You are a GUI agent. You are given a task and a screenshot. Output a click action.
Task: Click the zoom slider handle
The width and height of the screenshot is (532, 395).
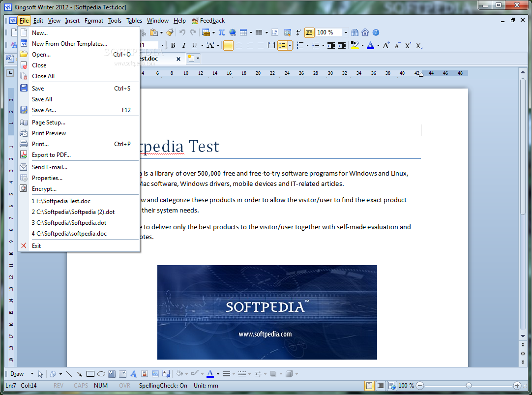point(469,386)
